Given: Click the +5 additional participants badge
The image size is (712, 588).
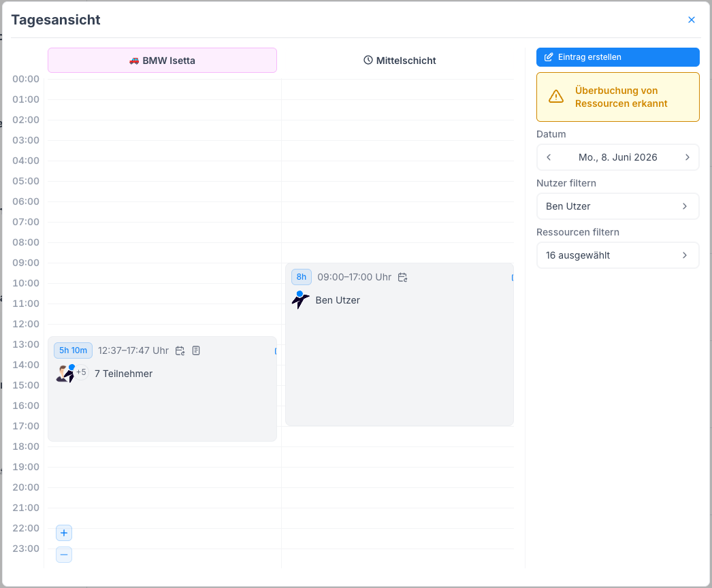Looking at the screenshot, I should click(x=81, y=372).
